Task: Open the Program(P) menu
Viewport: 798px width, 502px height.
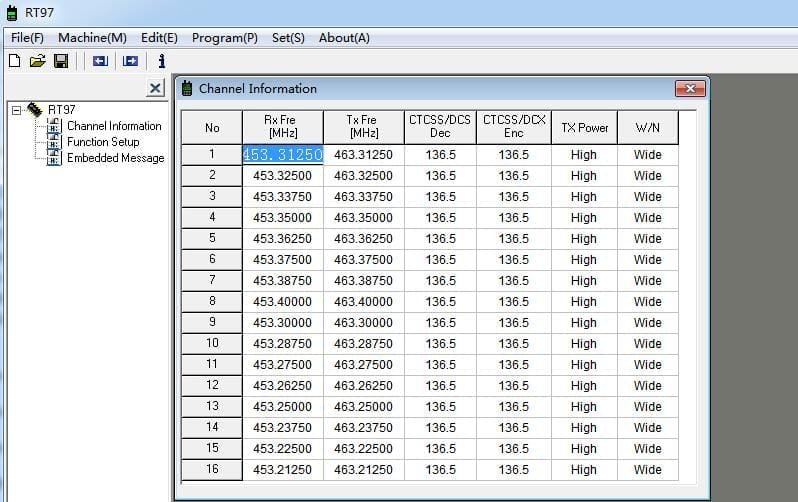Action: point(224,38)
